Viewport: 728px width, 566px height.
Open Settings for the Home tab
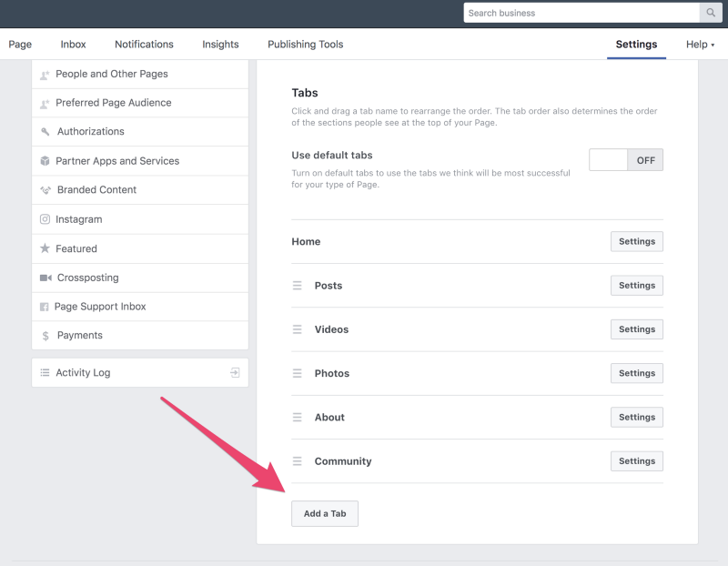point(636,241)
